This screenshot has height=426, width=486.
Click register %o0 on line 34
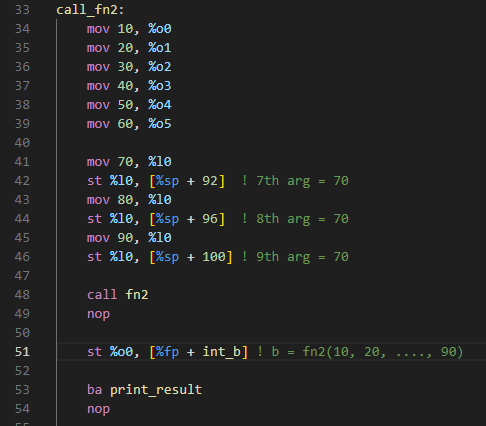pyautogui.click(x=160, y=29)
